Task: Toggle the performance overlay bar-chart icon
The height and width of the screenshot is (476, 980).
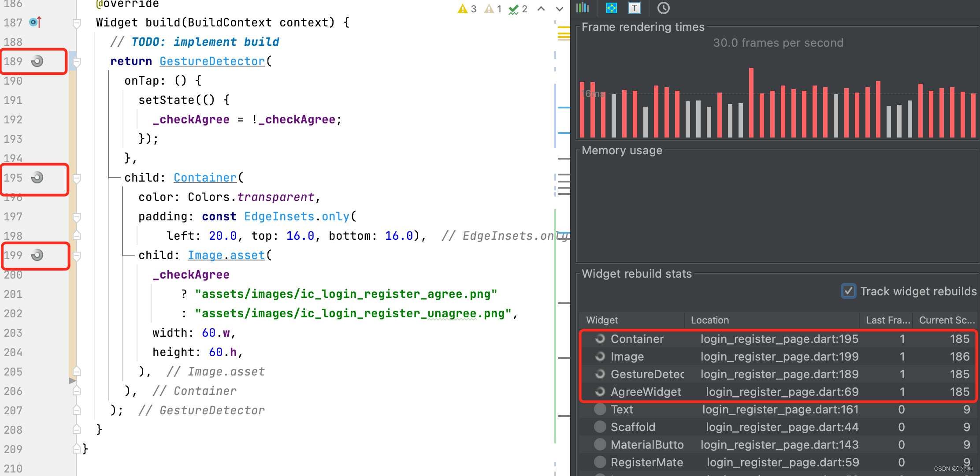Action: [583, 7]
